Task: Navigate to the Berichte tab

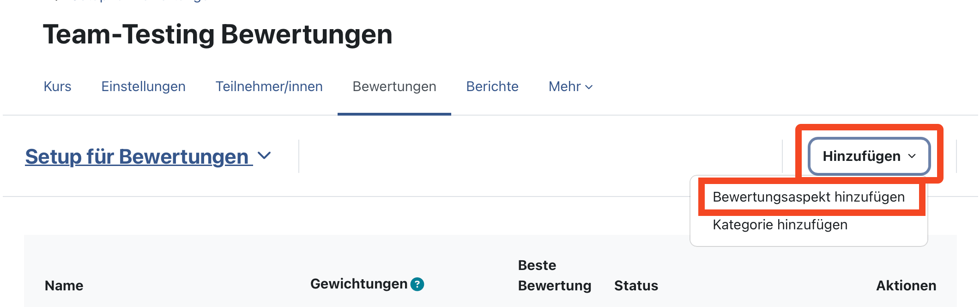Action: click(x=492, y=86)
